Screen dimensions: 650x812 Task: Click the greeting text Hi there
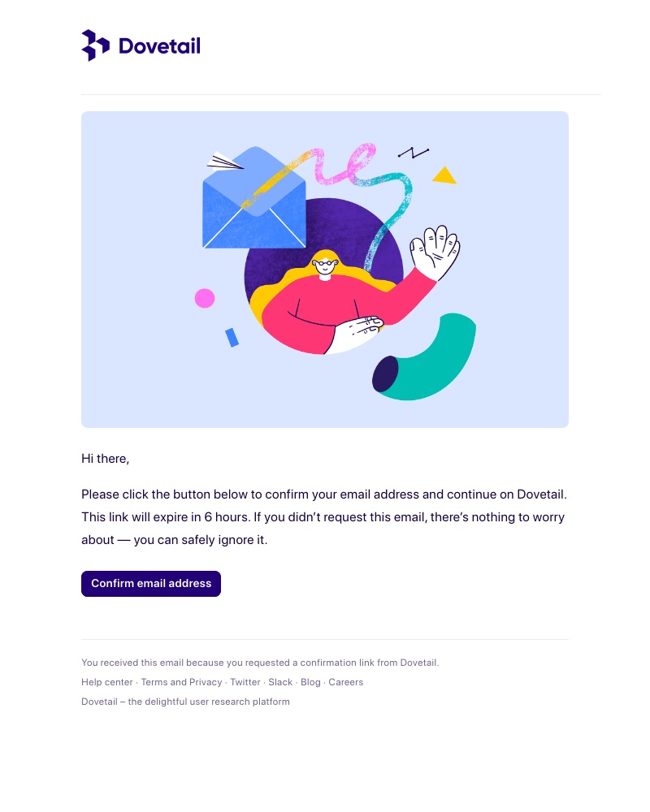click(105, 458)
